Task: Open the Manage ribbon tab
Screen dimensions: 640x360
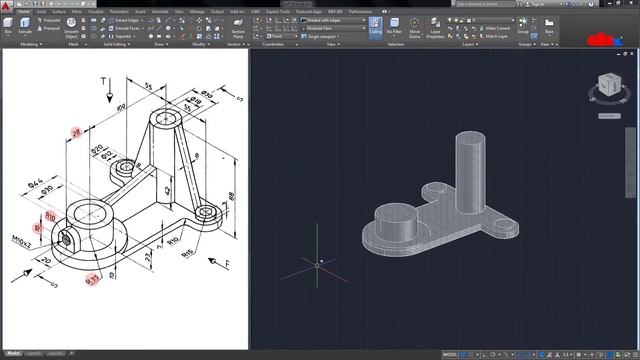Action: 197,11
